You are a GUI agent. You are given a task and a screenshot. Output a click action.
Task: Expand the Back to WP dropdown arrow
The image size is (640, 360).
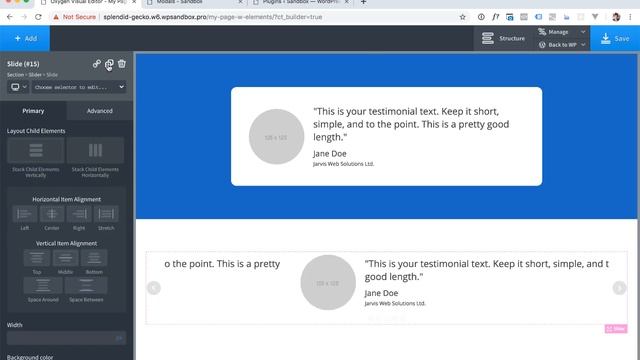pos(583,44)
